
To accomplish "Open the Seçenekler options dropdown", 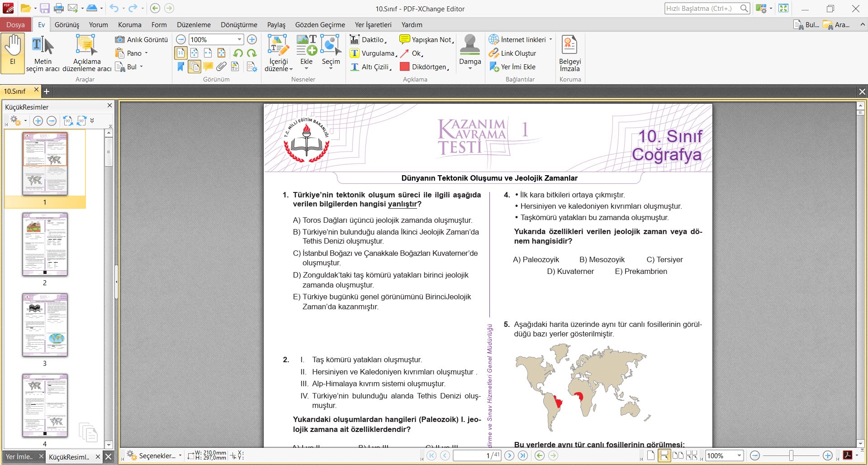I will point(154,455).
